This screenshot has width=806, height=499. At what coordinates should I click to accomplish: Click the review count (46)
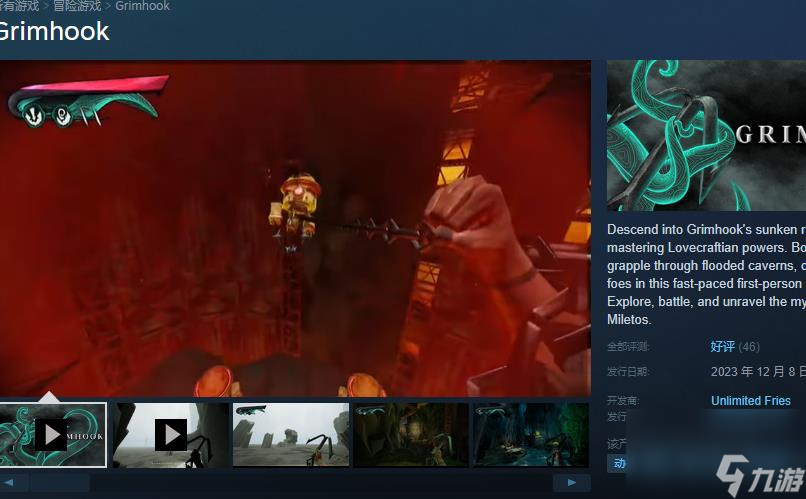pos(749,347)
